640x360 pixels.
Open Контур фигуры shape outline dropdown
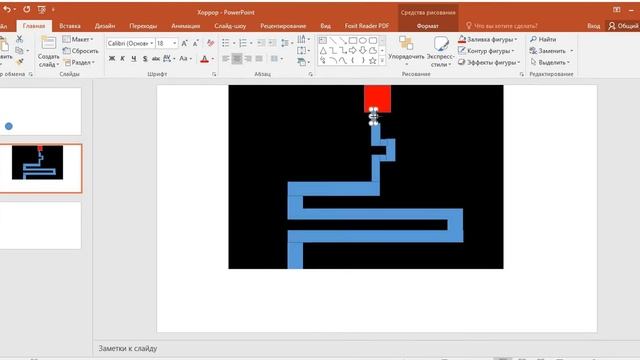tap(487, 51)
